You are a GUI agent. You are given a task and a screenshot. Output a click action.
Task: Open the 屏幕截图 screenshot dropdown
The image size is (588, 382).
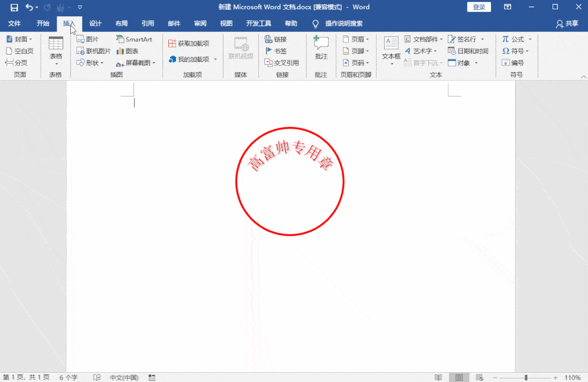(135, 63)
